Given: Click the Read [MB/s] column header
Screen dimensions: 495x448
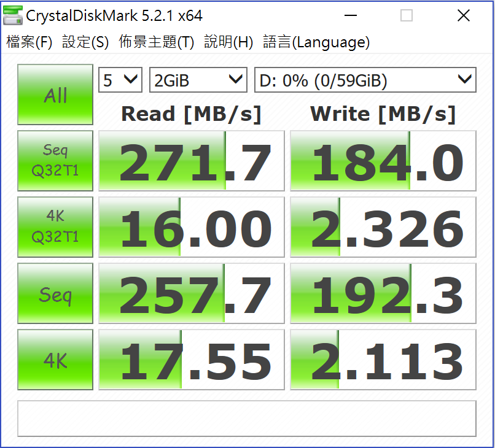Looking at the screenshot, I should [x=192, y=114].
